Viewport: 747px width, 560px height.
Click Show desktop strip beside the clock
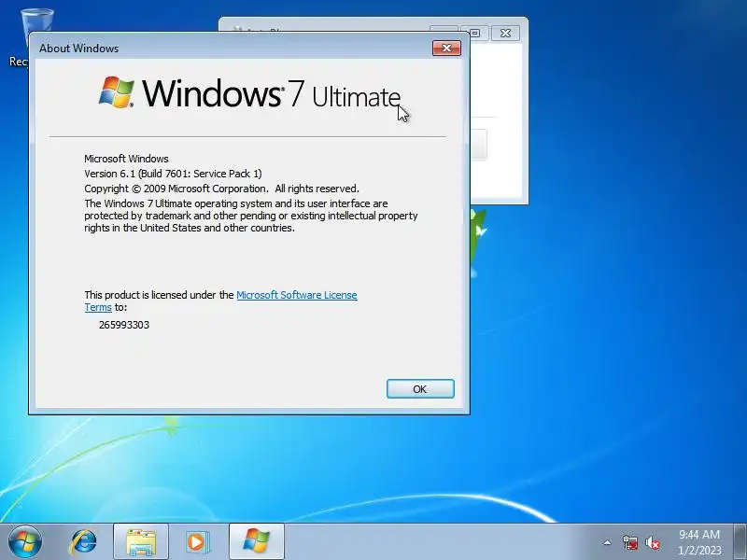point(740,542)
